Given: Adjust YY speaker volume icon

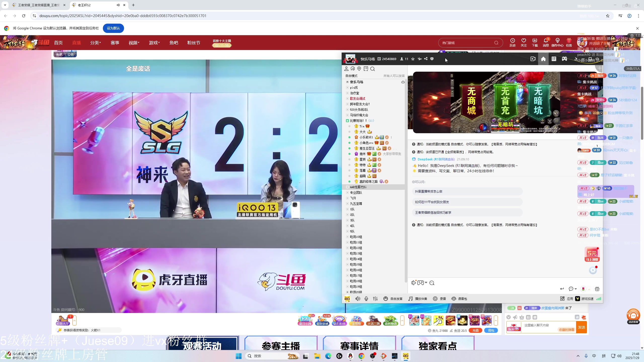Looking at the screenshot, I should [x=358, y=299].
